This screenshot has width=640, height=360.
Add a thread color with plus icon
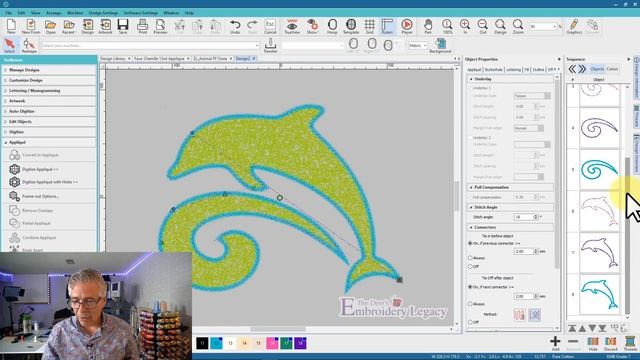(x=555, y=343)
